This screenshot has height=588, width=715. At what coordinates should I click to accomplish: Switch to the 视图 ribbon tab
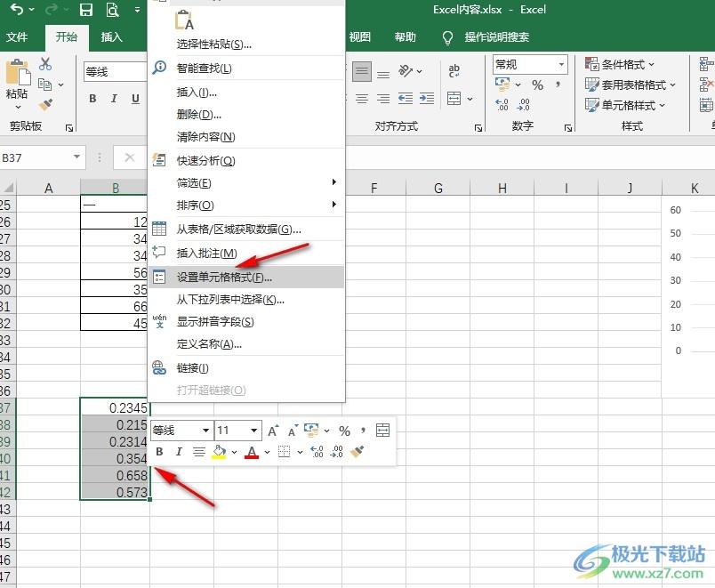(x=360, y=37)
